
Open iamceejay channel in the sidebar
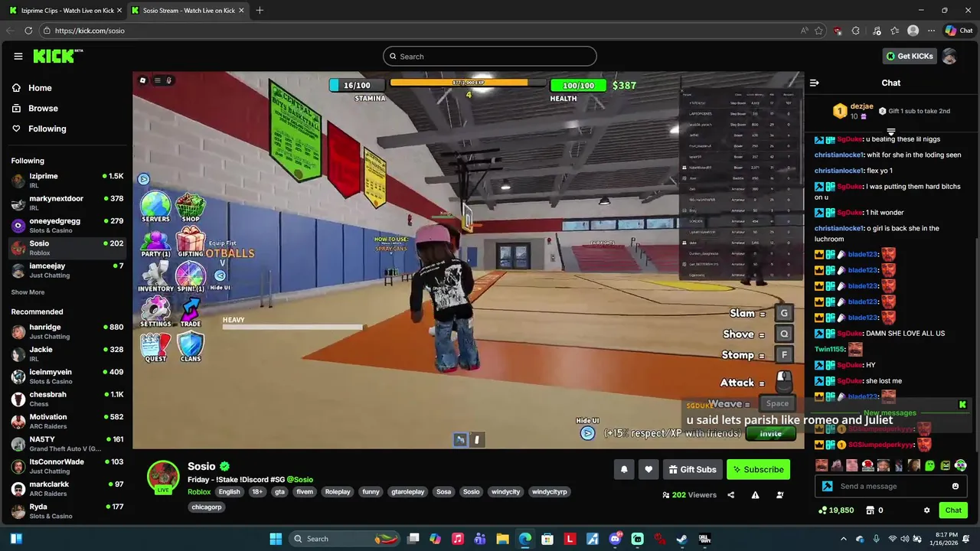click(67, 270)
